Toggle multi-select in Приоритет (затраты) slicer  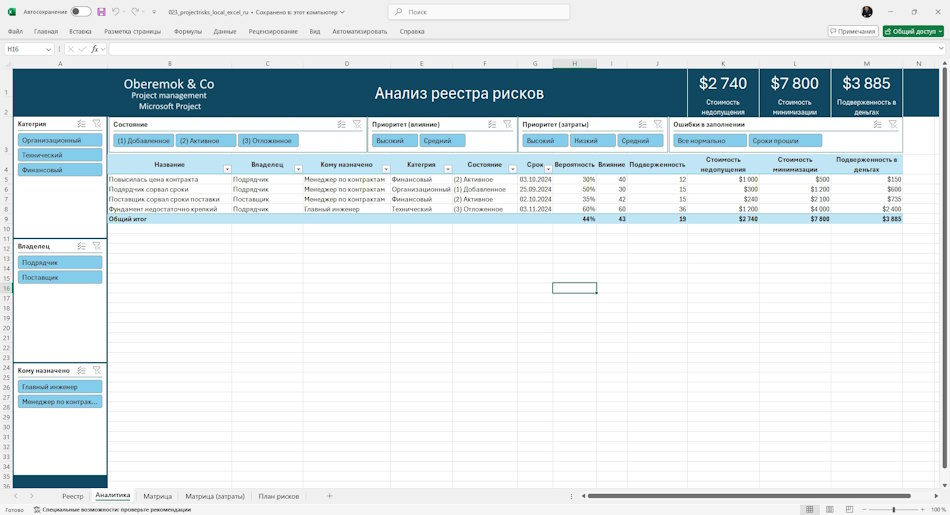click(x=642, y=124)
